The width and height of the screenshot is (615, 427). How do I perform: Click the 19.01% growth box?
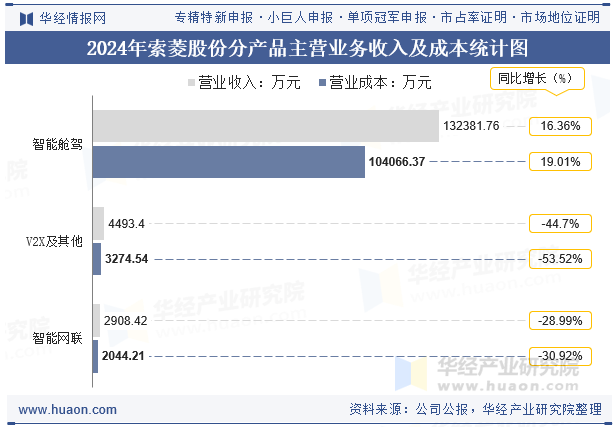click(x=560, y=162)
